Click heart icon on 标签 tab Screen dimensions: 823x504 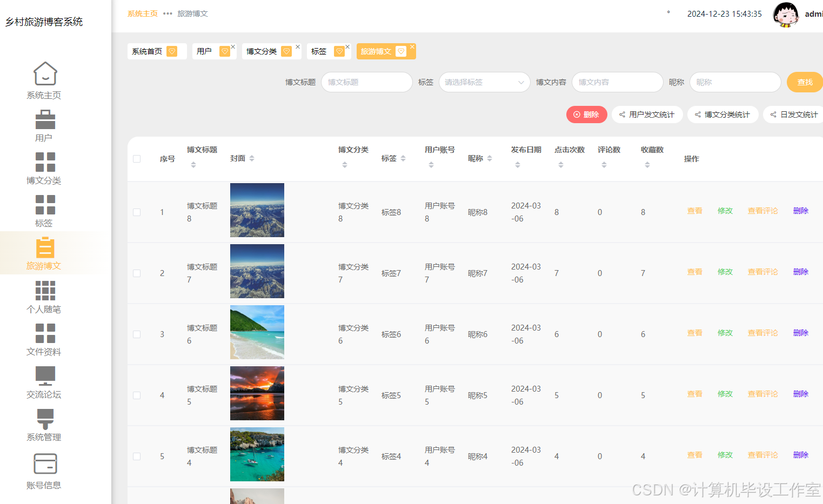(x=339, y=51)
